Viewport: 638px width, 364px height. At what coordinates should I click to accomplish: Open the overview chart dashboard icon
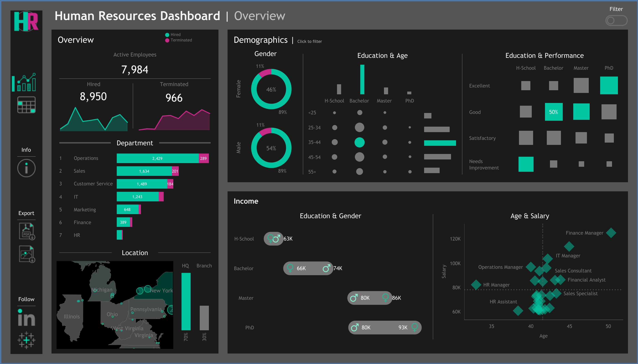(x=26, y=82)
